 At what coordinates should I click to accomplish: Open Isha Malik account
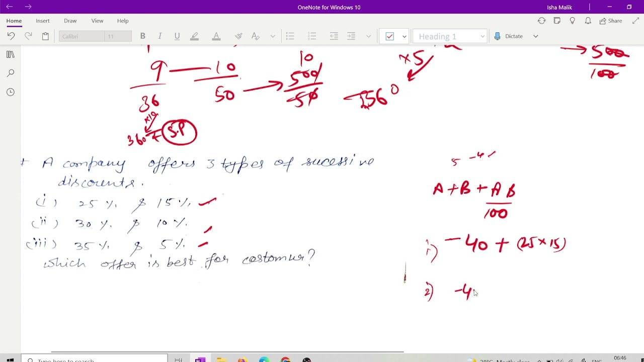click(x=559, y=7)
